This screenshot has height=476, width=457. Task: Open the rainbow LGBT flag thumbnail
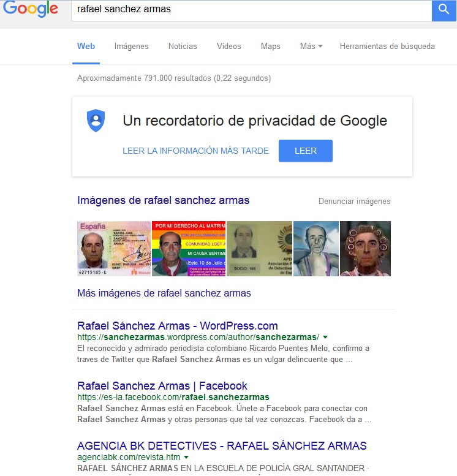(189, 249)
